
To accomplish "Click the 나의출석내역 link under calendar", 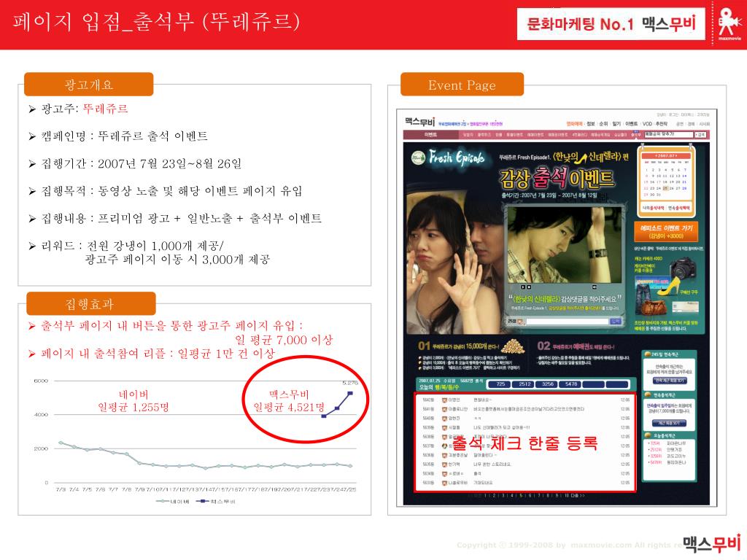I will (653, 208).
